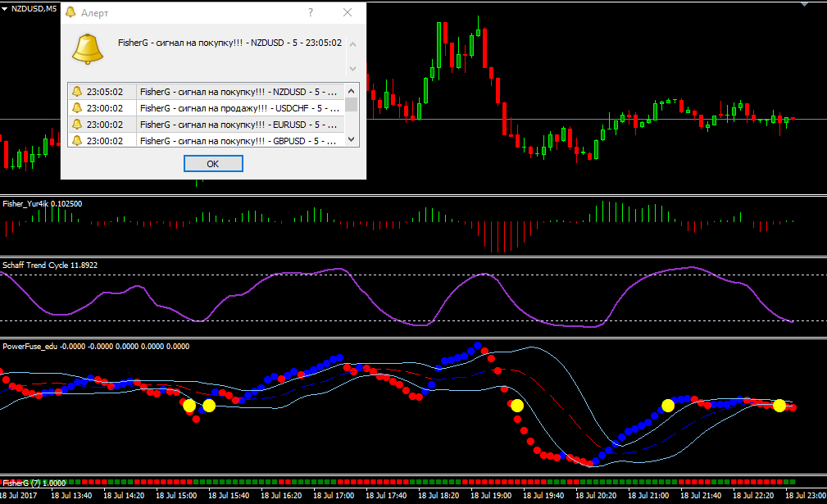This screenshot has height=504, width=827.
Task: Click the up arrow beside the alert message text
Action: point(352,44)
